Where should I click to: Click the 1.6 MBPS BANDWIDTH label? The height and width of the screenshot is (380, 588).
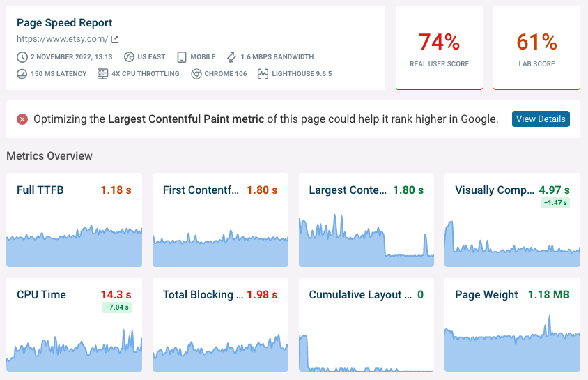point(277,57)
